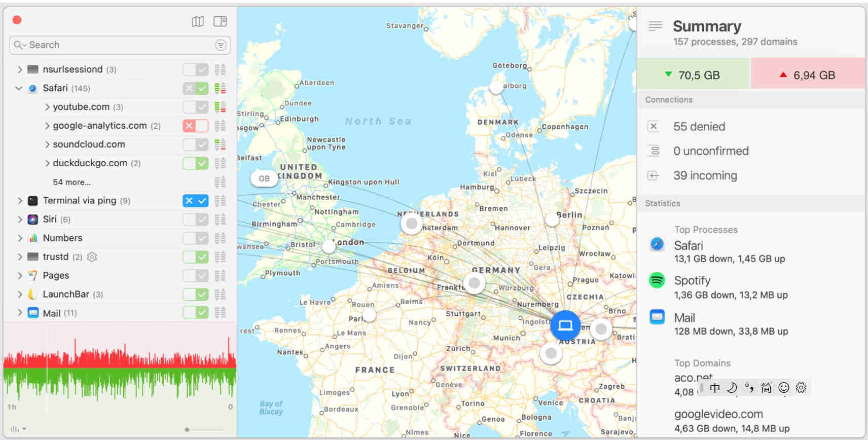868x440 pixels.
Task: Show the 54 more… Safari domains
Action: pos(71,182)
